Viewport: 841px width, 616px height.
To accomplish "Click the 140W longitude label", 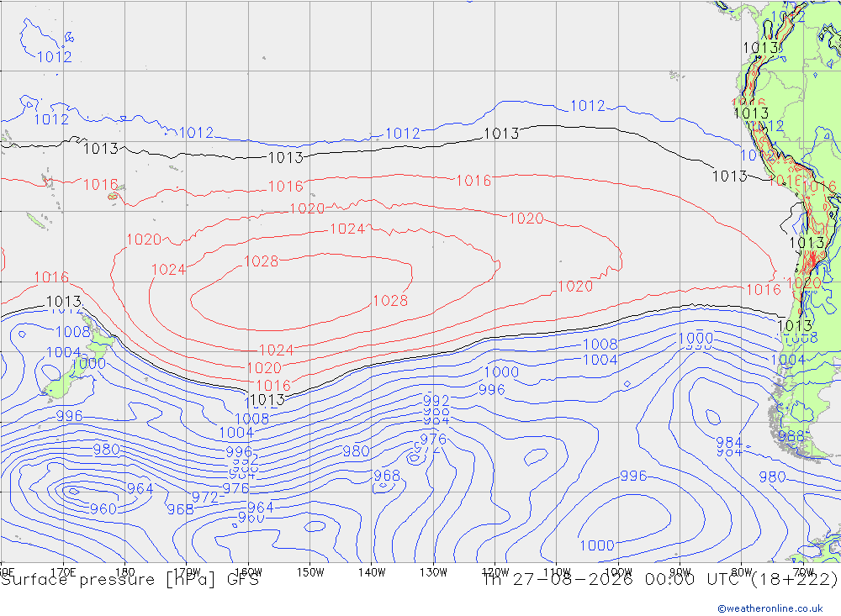I will [x=372, y=572].
